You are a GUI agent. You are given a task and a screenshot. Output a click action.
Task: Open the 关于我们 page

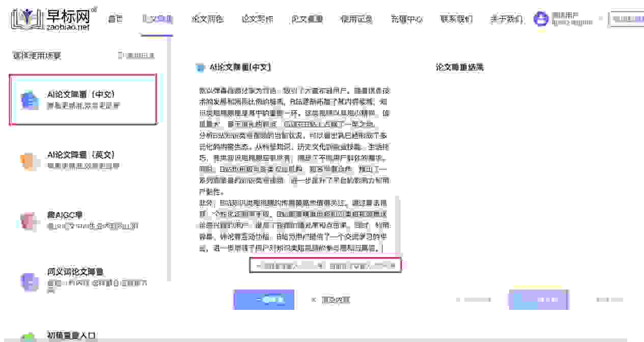point(506,19)
